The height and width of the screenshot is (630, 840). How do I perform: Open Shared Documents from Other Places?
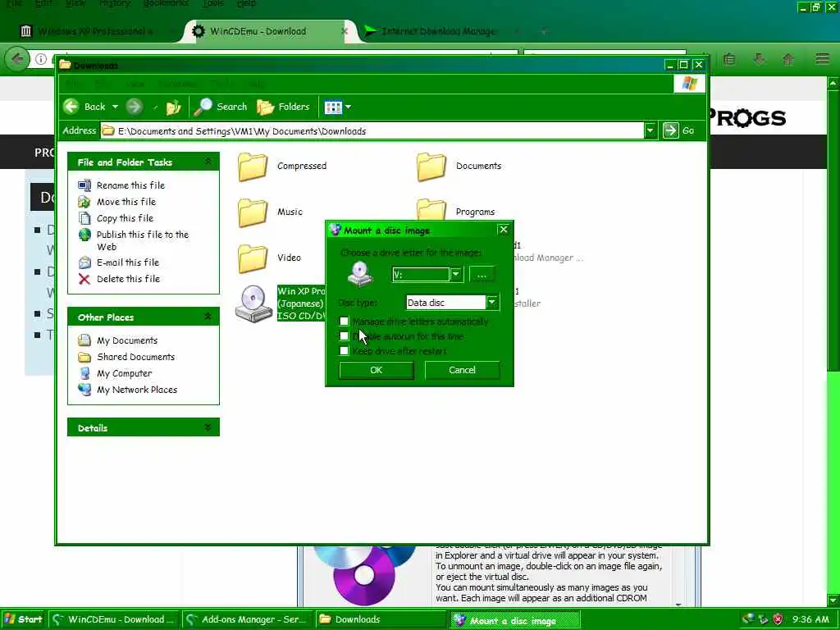click(135, 358)
